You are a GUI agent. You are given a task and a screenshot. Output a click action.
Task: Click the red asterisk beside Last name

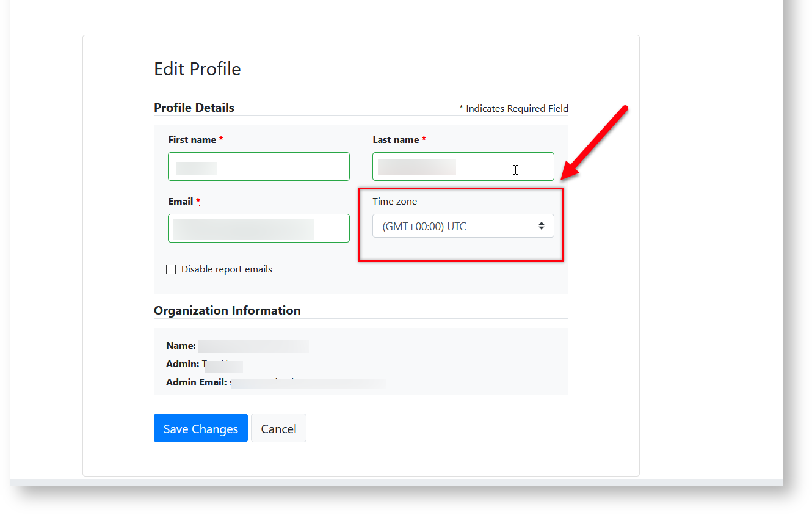coord(424,139)
